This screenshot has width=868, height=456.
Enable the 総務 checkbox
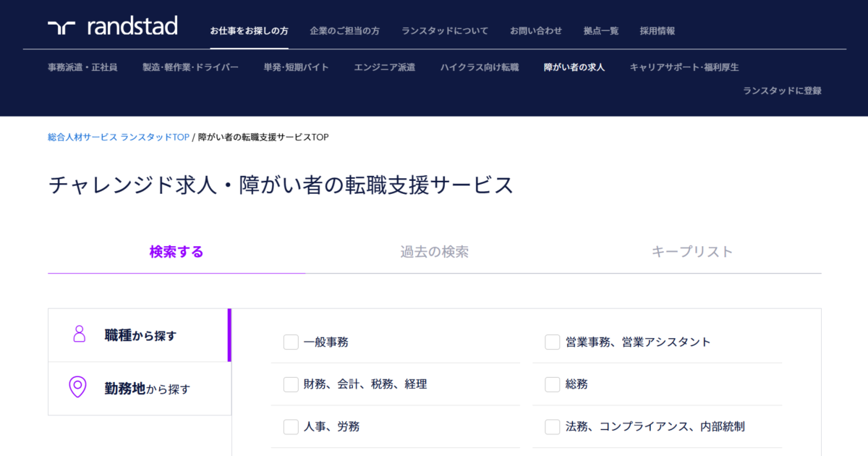pos(552,384)
